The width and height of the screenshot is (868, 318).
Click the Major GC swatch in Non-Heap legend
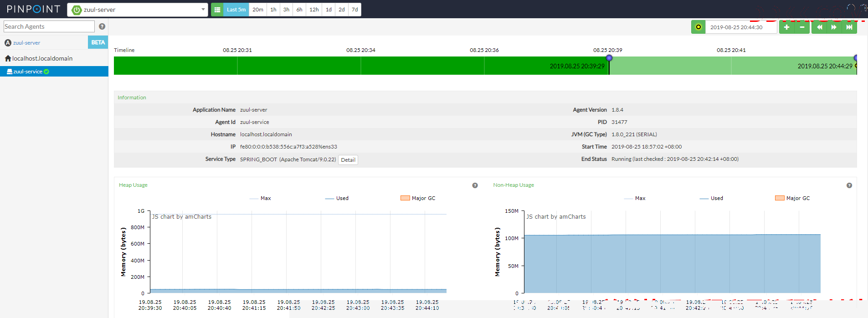pos(780,198)
